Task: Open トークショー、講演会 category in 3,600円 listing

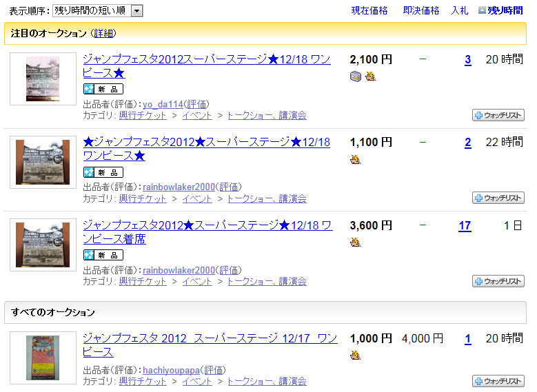Action: click(x=267, y=281)
